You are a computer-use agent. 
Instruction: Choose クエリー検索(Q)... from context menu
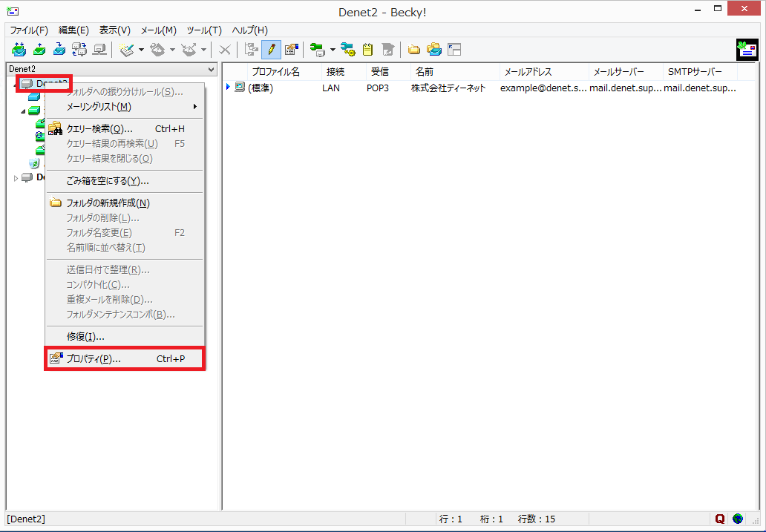click(125, 129)
